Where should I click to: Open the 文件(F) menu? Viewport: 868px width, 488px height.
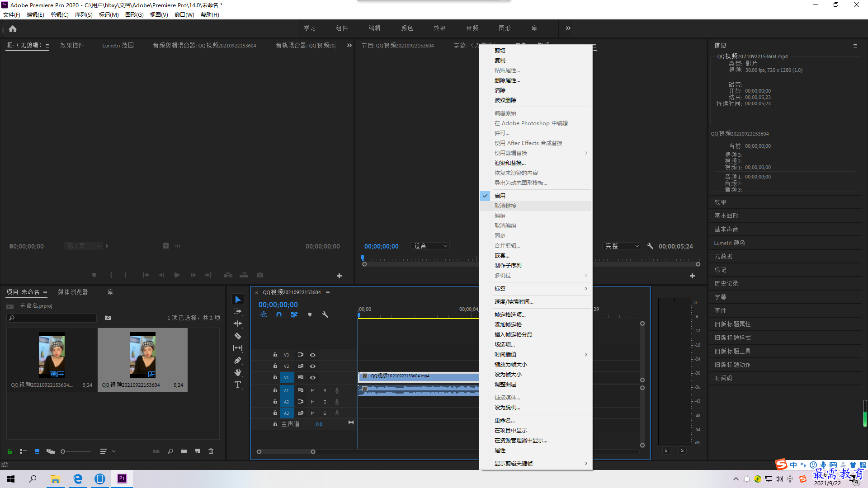point(12,14)
